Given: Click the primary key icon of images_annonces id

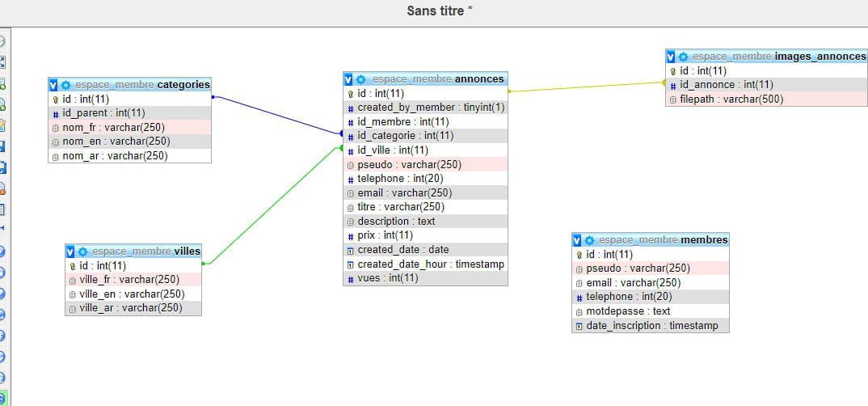Looking at the screenshot, I should [672, 71].
